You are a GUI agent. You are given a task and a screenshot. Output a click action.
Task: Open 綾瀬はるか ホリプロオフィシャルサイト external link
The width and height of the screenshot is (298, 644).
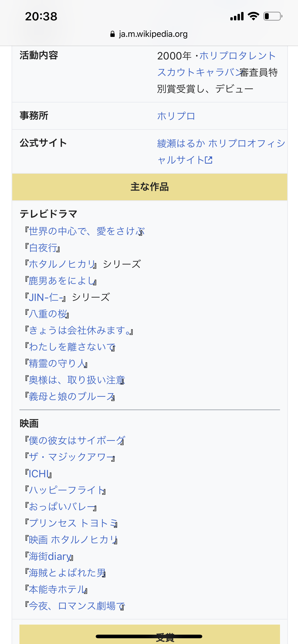(x=221, y=152)
